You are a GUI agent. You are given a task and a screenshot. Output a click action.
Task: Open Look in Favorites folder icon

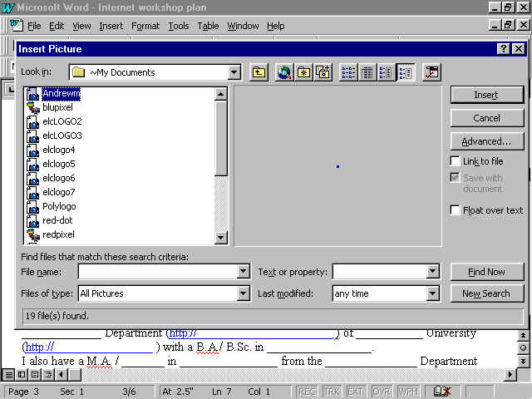(x=303, y=73)
